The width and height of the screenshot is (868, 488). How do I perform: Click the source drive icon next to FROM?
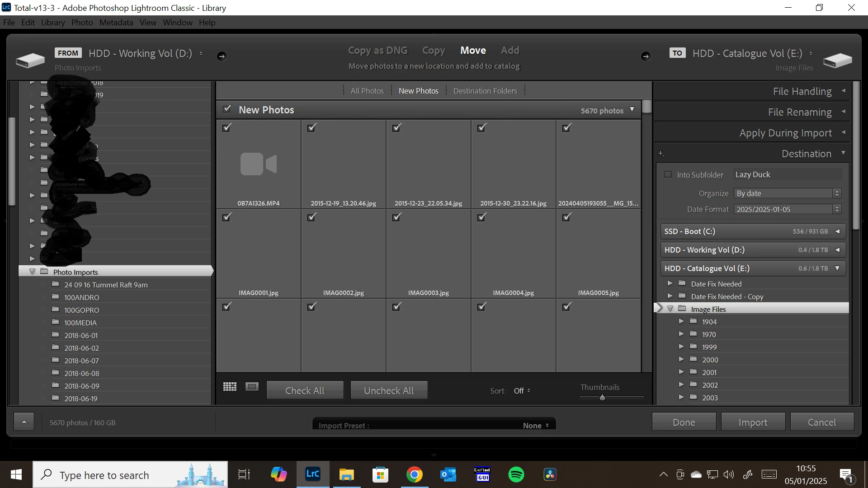tap(30, 60)
